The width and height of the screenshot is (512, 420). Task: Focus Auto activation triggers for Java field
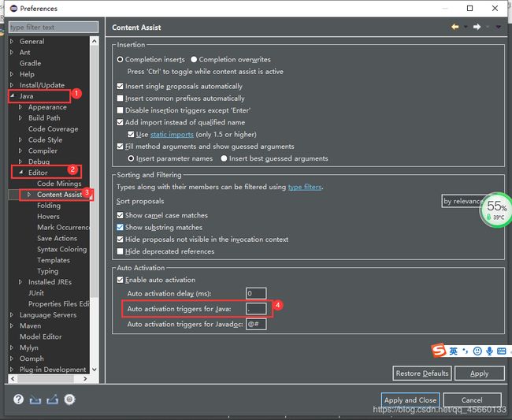pyautogui.click(x=256, y=309)
